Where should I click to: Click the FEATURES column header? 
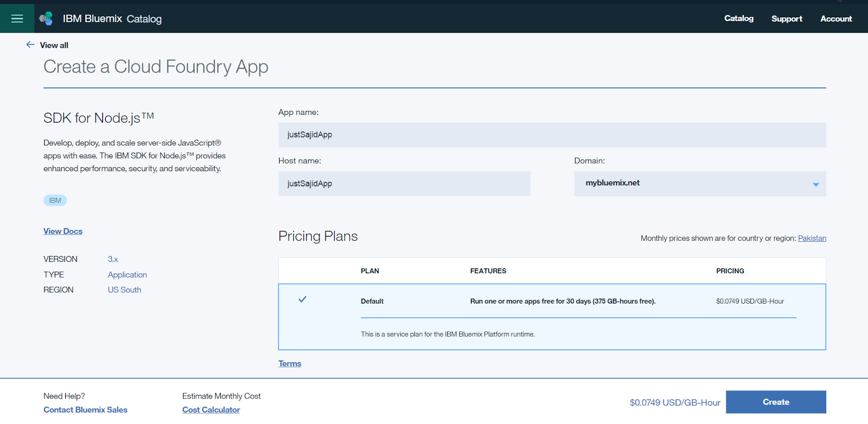point(488,271)
